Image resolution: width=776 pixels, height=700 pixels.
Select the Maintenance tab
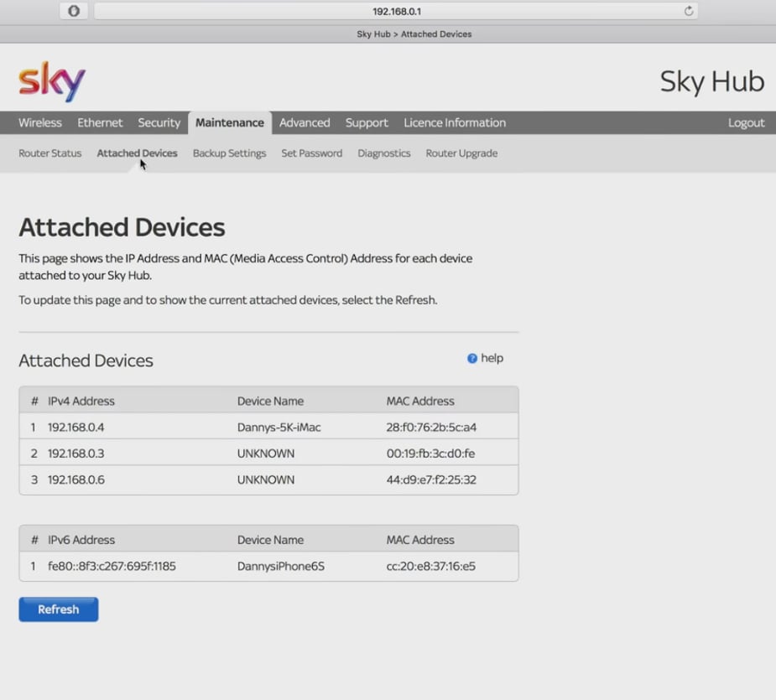(x=230, y=122)
